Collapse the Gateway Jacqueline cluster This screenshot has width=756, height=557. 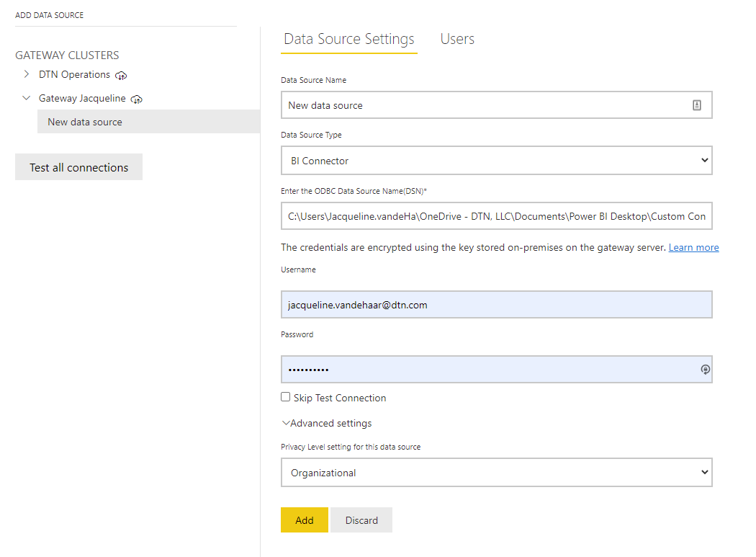pyautogui.click(x=27, y=98)
